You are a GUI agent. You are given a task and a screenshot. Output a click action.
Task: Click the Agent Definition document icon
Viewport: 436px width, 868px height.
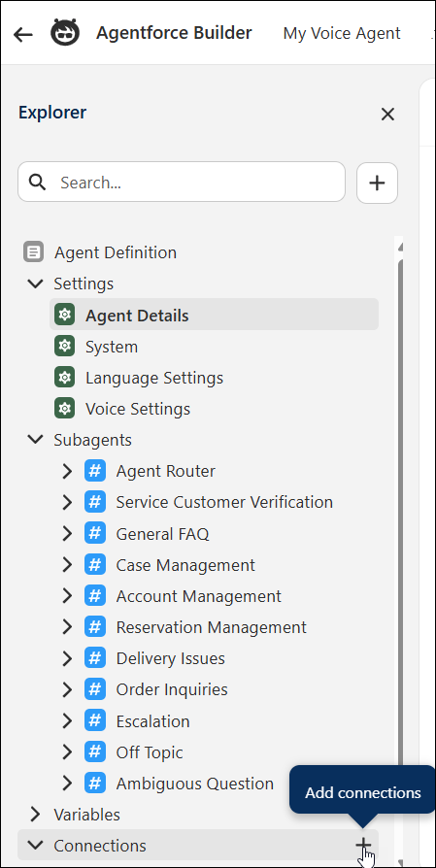34,252
